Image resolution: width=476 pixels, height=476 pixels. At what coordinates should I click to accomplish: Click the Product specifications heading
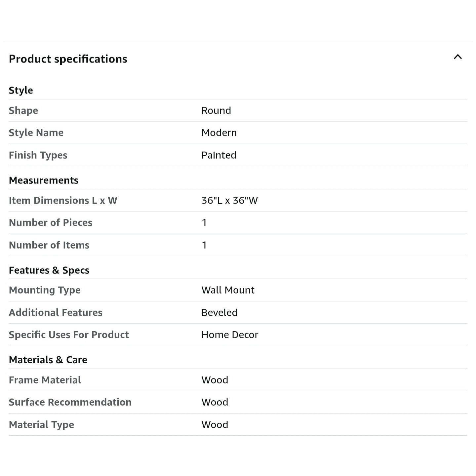point(68,59)
